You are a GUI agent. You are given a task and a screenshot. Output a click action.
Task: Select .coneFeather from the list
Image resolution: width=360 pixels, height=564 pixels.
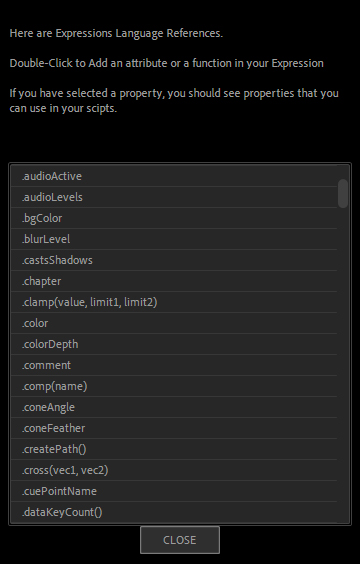coord(174,428)
